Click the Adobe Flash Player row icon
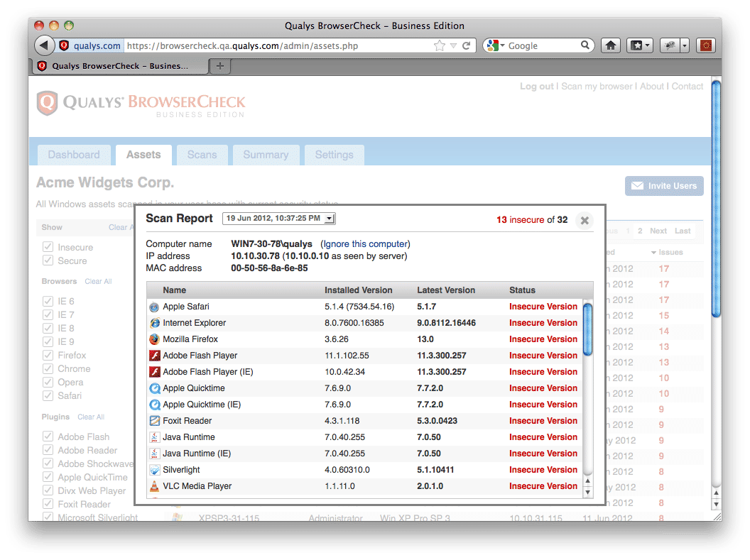 click(x=154, y=356)
